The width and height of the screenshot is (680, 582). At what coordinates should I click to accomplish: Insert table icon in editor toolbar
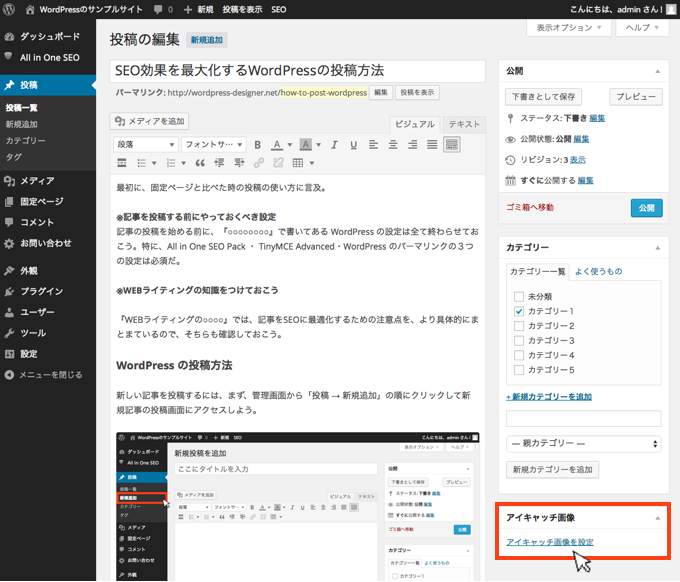point(298,163)
